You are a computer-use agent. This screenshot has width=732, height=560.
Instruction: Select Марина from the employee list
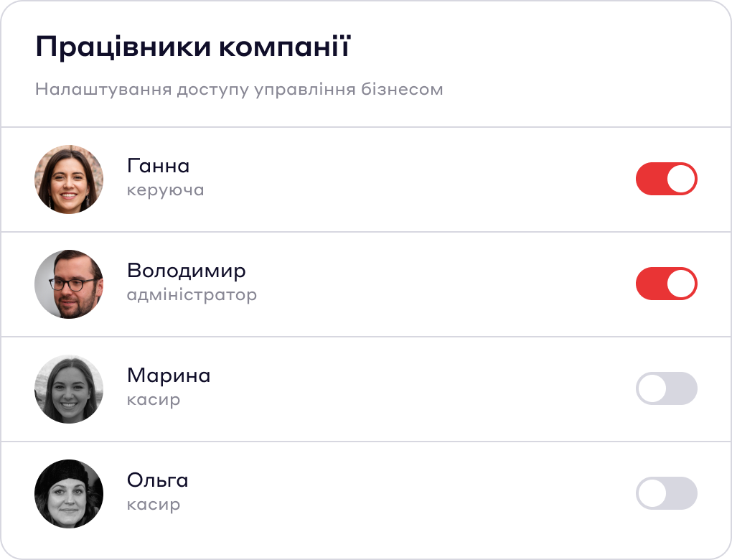pos(168,375)
